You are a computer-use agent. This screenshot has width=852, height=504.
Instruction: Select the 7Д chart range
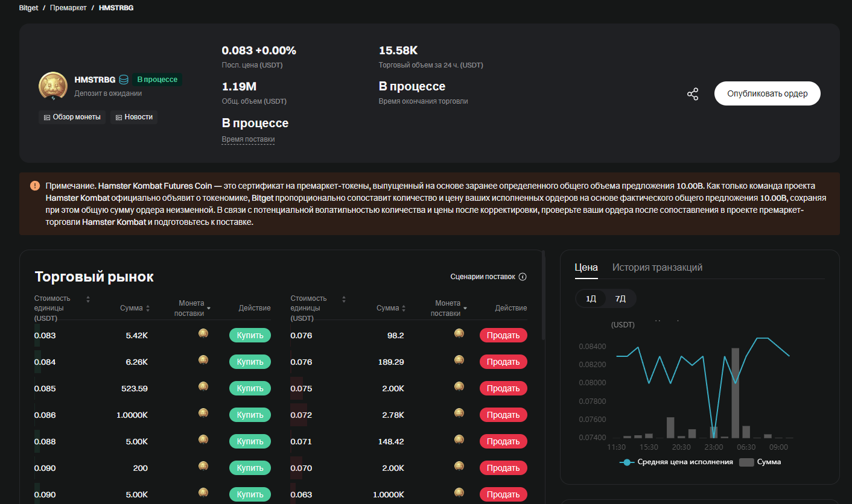point(620,298)
